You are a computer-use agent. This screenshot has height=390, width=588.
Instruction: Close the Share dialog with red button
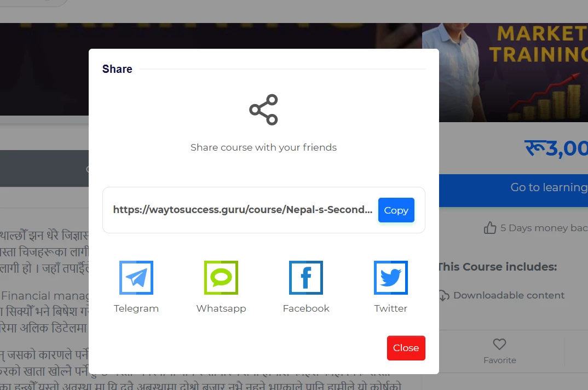(x=406, y=348)
